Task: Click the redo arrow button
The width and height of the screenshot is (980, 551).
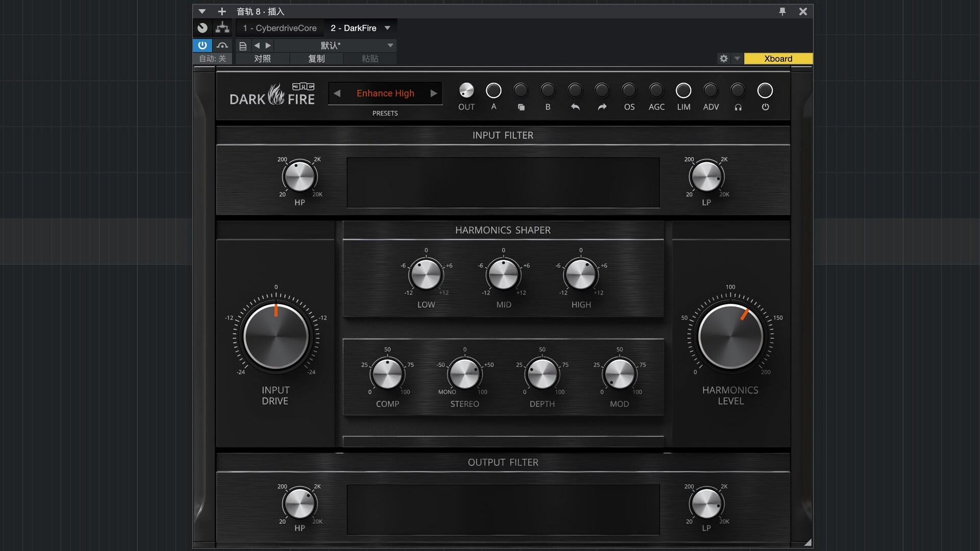Action: click(x=602, y=91)
